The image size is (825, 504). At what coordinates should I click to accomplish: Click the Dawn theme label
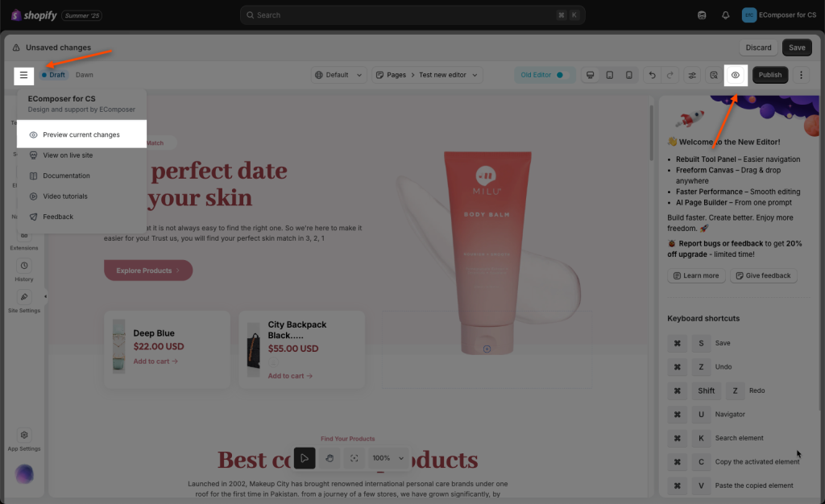(84, 75)
